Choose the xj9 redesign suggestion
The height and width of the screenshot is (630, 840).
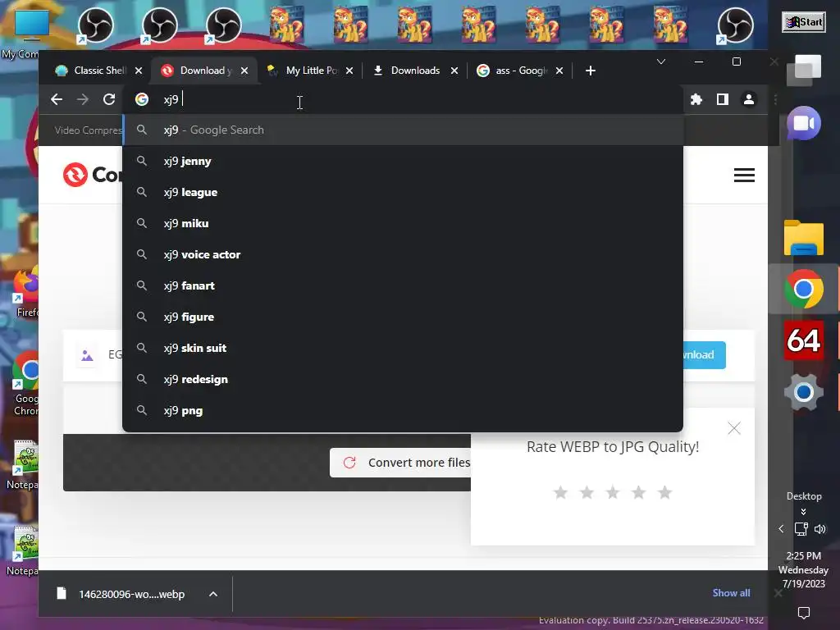click(403, 379)
